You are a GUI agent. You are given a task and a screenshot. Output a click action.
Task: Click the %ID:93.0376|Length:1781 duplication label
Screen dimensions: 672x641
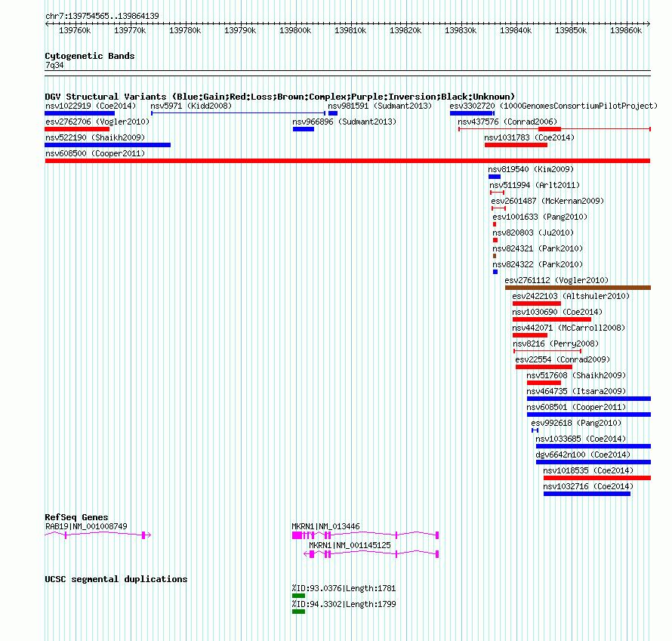[x=344, y=588]
